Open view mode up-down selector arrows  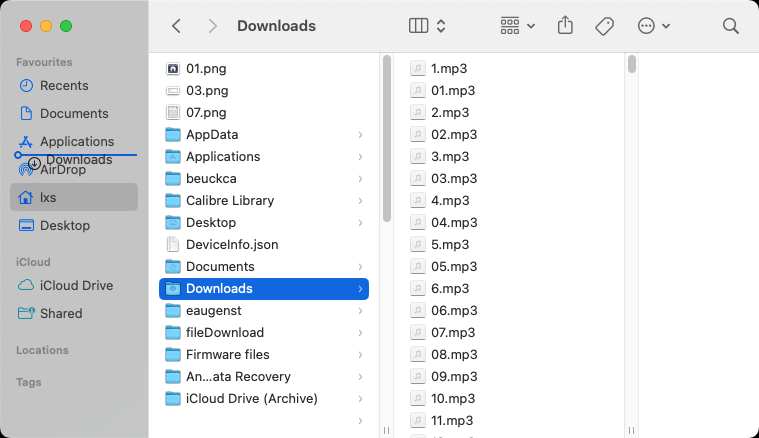[x=440, y=26]
